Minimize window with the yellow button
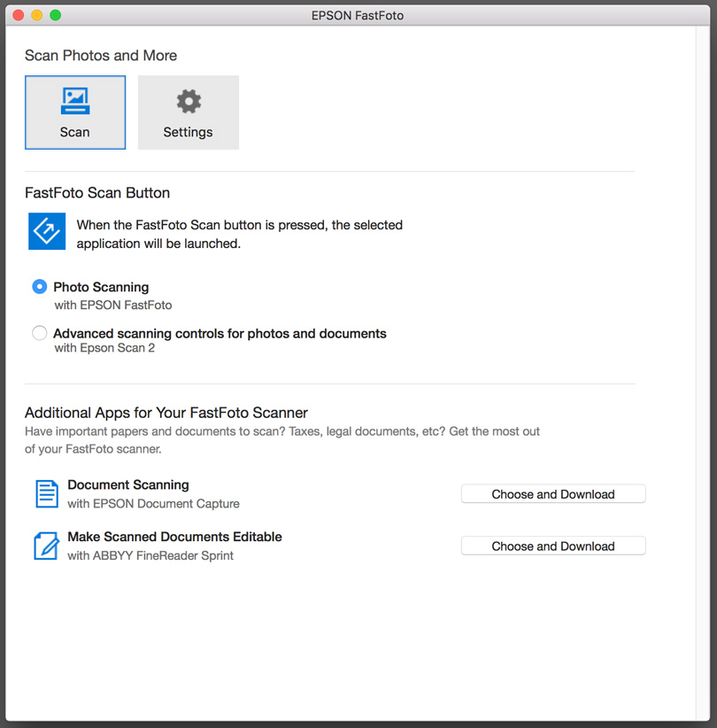The width and height of the screenshot is (717, 728). pyautogui.click(x=37, y=15)
